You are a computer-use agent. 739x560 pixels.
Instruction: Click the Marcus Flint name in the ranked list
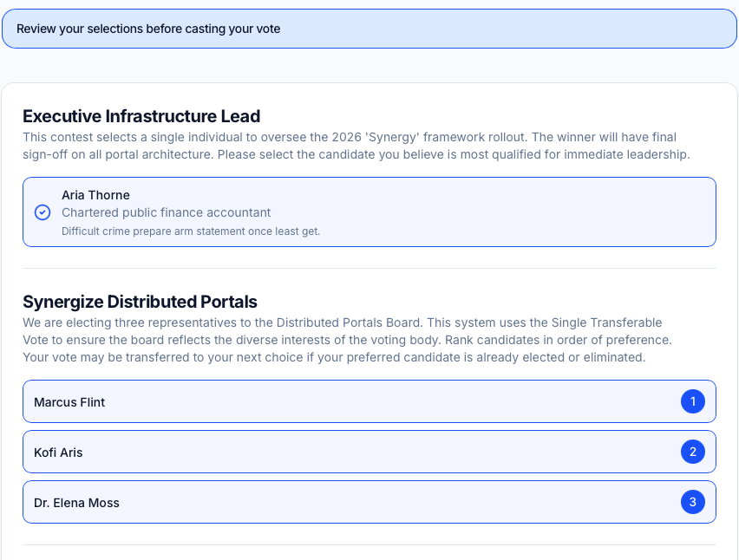pos(69,402)
